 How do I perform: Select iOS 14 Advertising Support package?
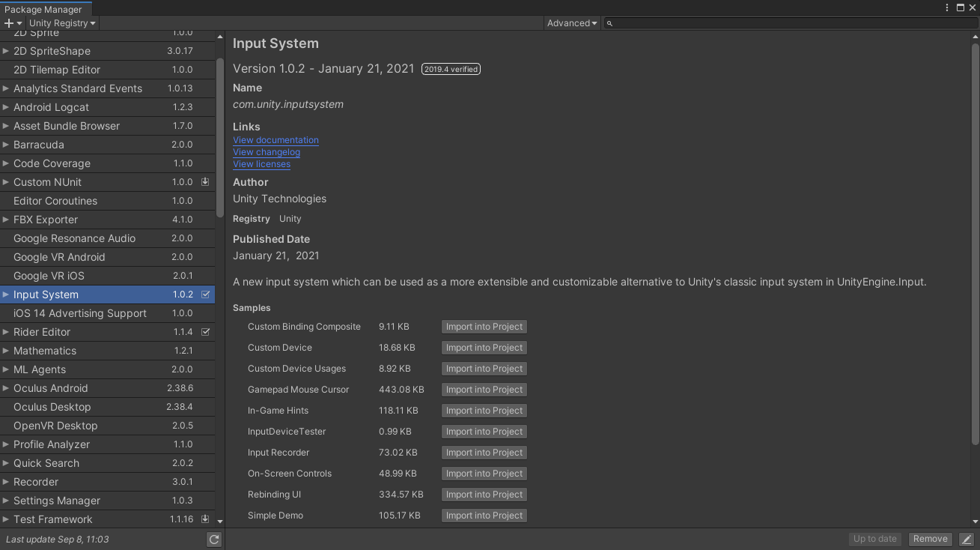[x=107, y=313]
